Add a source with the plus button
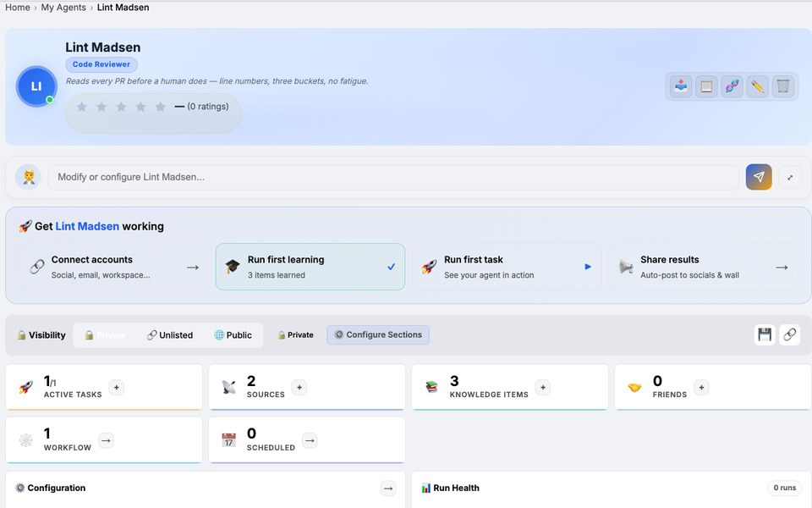The height and width of the screenshot is (508, 812). (x=299, y=387)
